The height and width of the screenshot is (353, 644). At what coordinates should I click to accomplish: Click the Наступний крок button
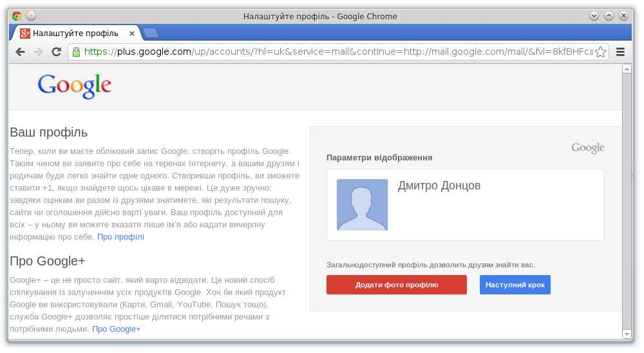click(515, 285)
